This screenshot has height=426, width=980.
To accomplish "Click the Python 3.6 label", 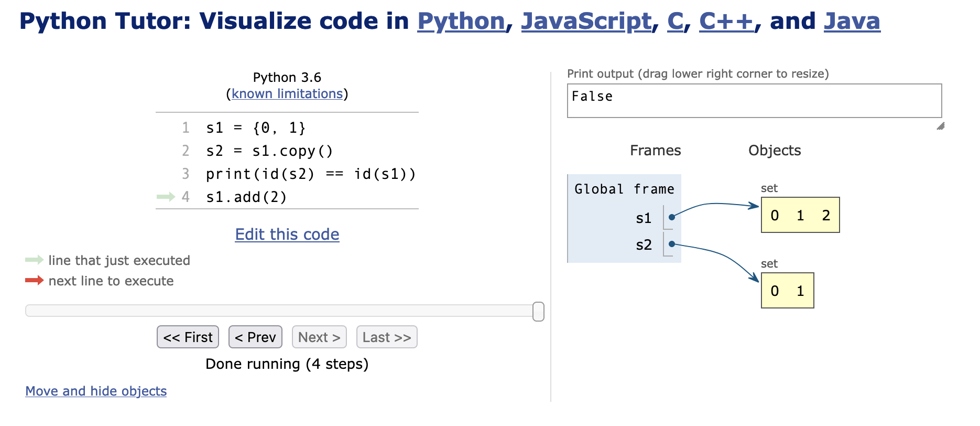I will [x=287, y=78].
